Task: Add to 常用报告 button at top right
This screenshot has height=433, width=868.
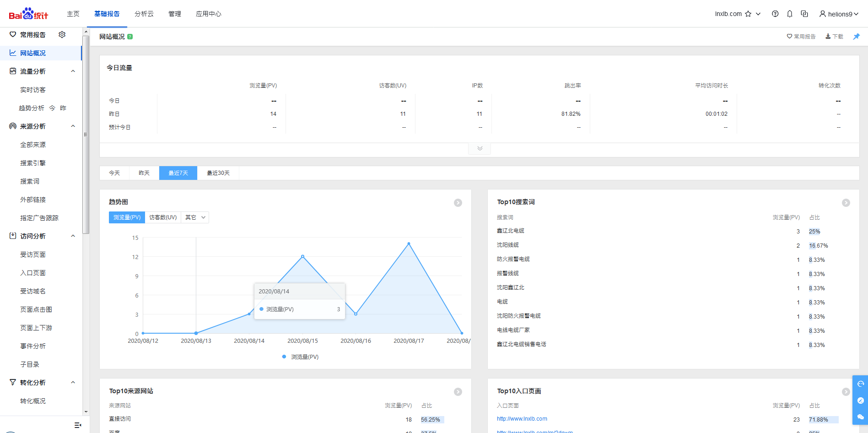Action: point(801,37)
